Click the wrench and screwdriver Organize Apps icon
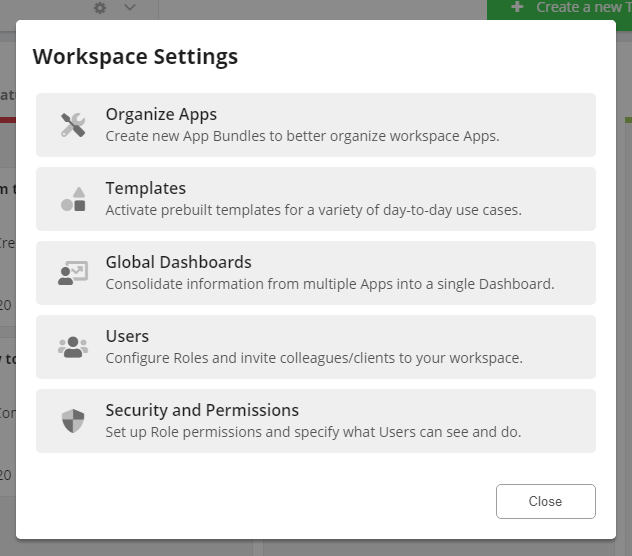Image resolution: width=632 pixels, height=556 pixels. coord(73,125)
